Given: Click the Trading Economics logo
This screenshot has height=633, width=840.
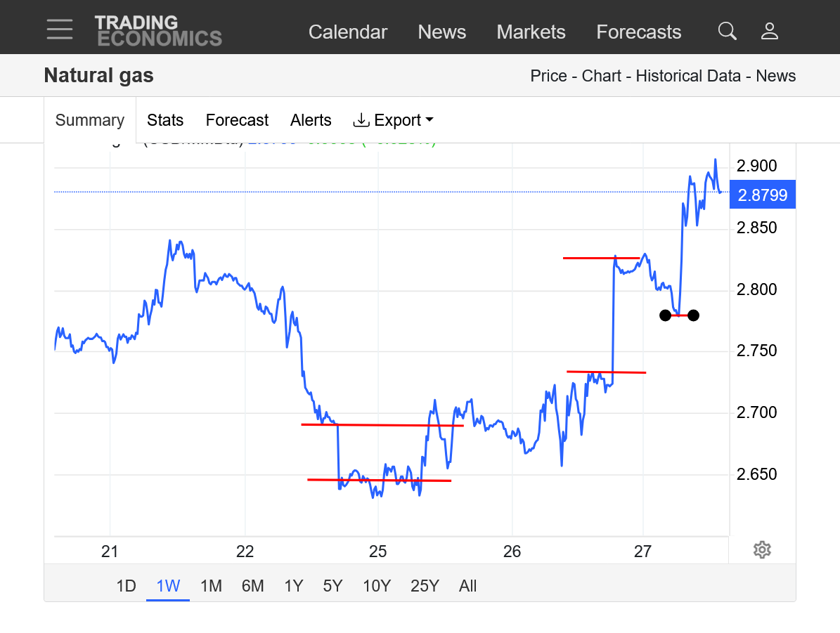Looking at the screenshot, I should [x=158, y=31].
